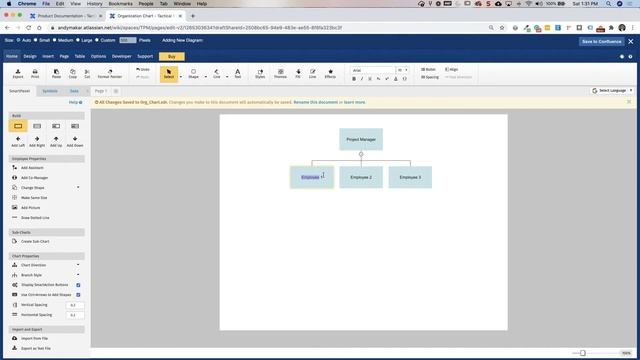Switch to the Symbols panel tab
This screenshot has height=360, width=640.
[50, 91]
